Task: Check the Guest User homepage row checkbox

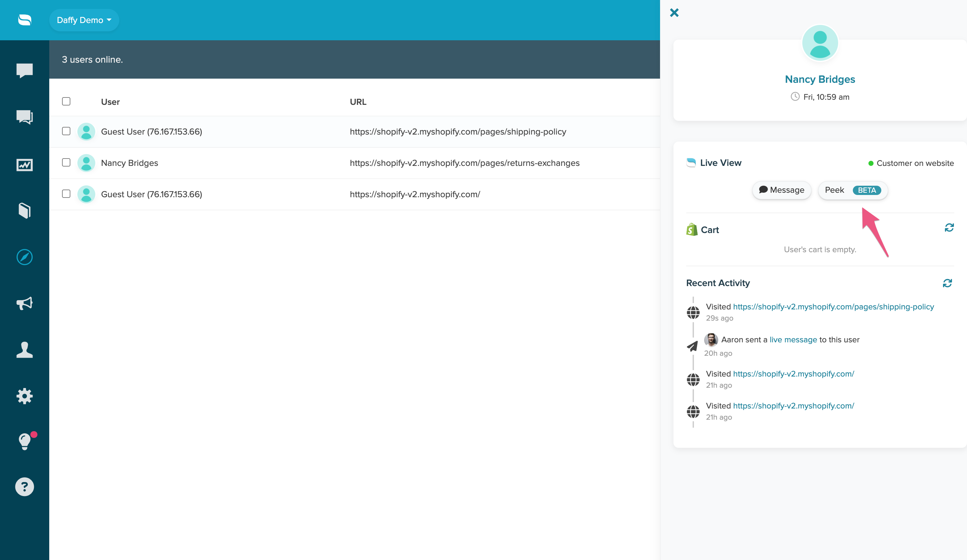Action: pyautogui.click(x=66, y=194)
